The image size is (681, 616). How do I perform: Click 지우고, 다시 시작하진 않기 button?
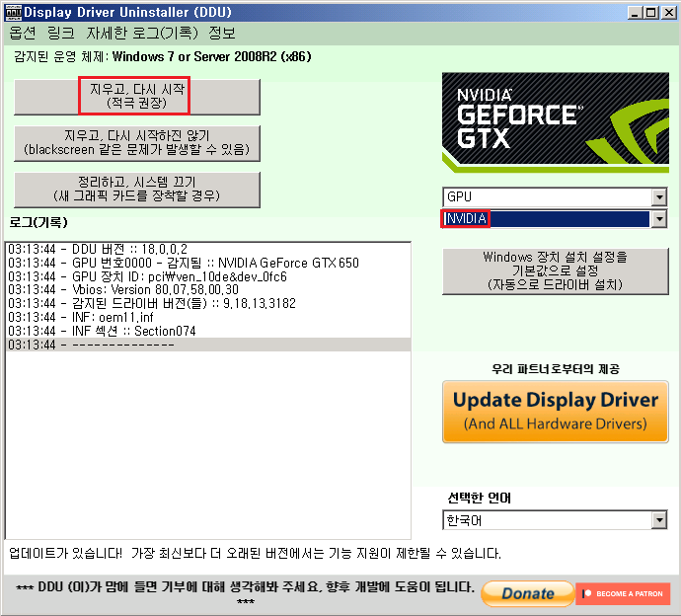tap(137, 143)
